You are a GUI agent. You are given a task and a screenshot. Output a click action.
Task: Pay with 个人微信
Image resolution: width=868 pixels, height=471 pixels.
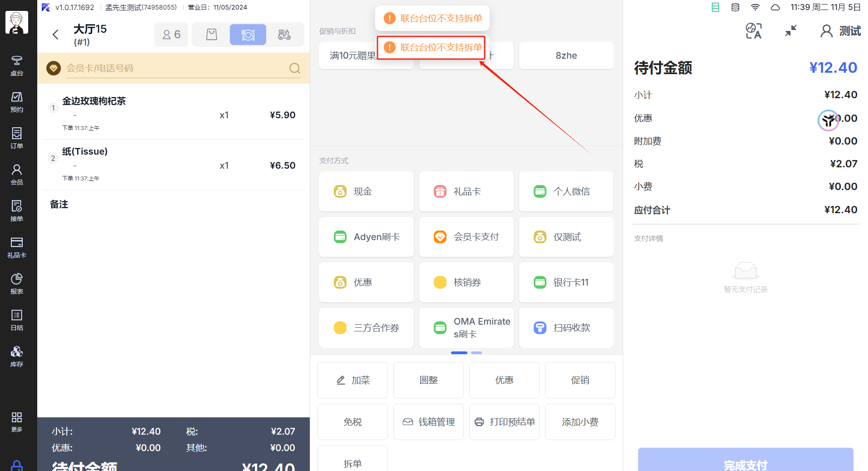point(566,191)
